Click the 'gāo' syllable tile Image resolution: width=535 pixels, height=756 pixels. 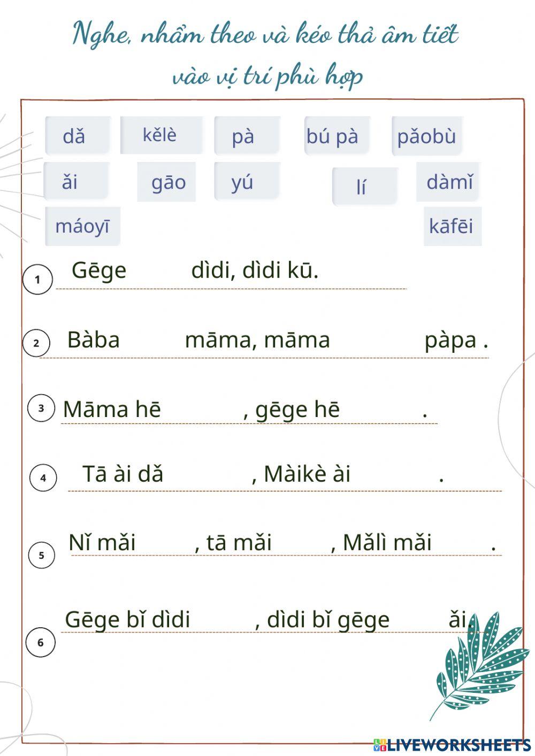(168, 182)
